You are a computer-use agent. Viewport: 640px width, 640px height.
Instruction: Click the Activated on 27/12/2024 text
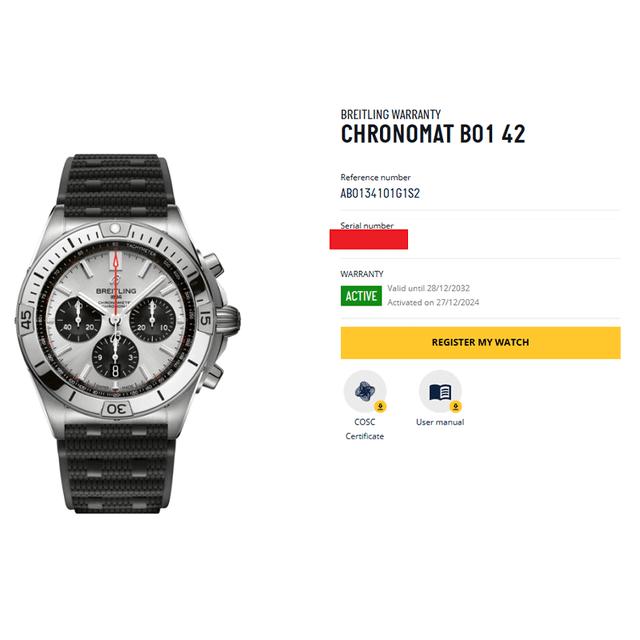pos(433,302)
